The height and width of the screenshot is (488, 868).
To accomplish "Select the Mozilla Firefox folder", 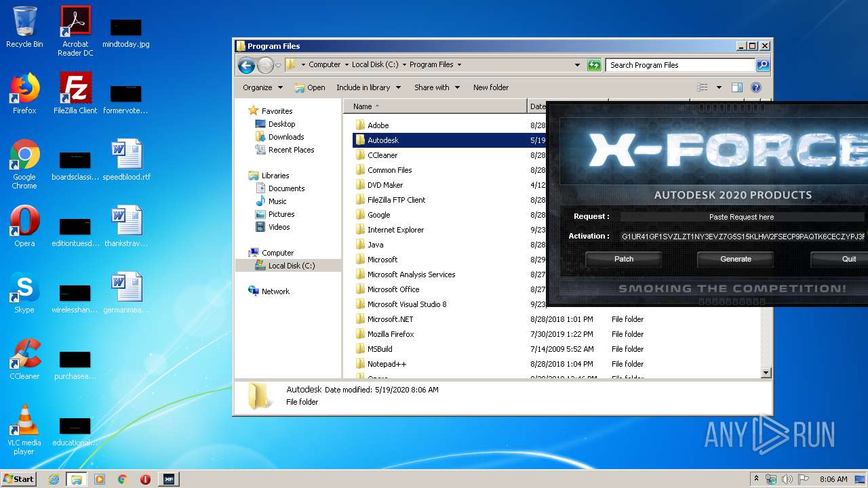I will pyautogui.click(x=391, y=334).
